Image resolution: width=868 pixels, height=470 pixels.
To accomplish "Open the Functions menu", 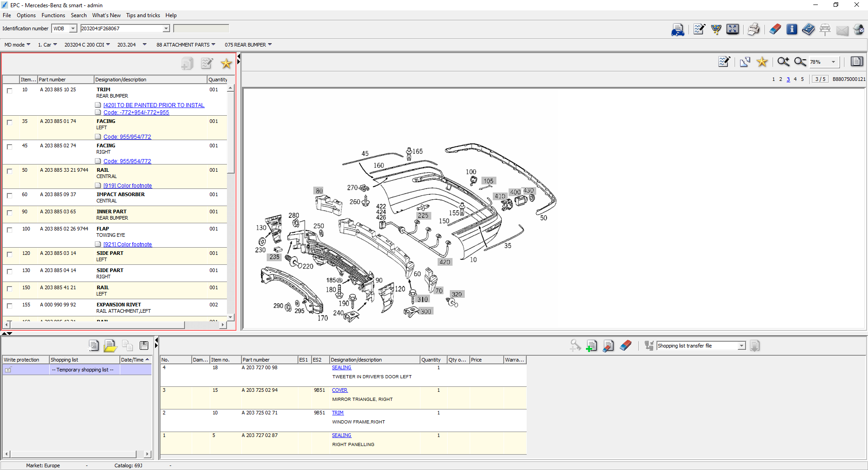I will point(53,15).
